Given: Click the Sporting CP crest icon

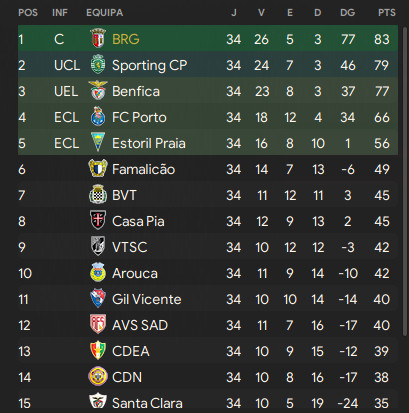Looking at the screenshot, I should click(x=98, y=64).
